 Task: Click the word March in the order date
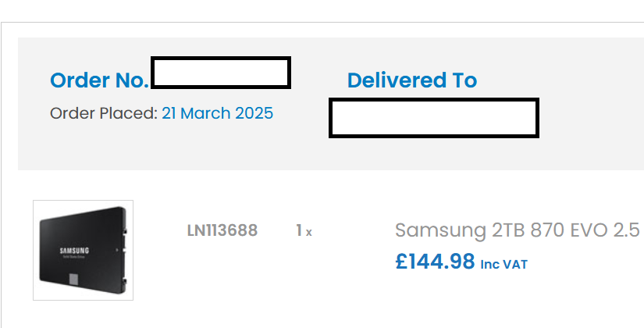[x=207, y=113]
